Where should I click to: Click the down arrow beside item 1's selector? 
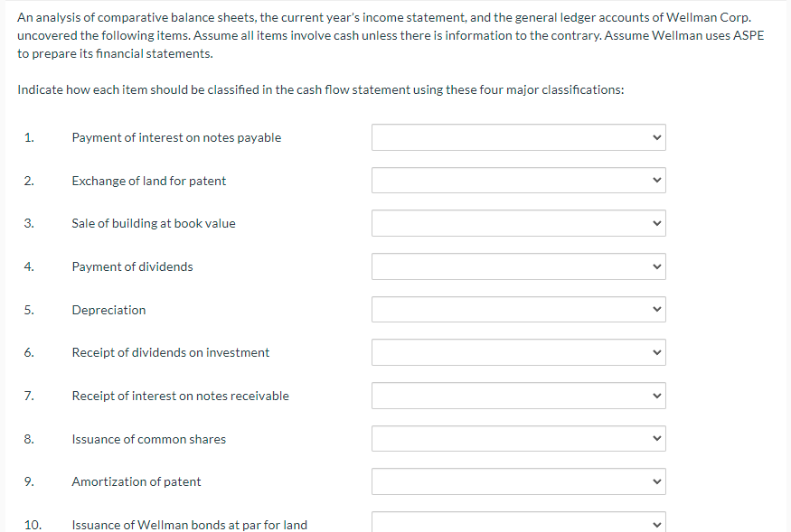[x=656, y=137]
